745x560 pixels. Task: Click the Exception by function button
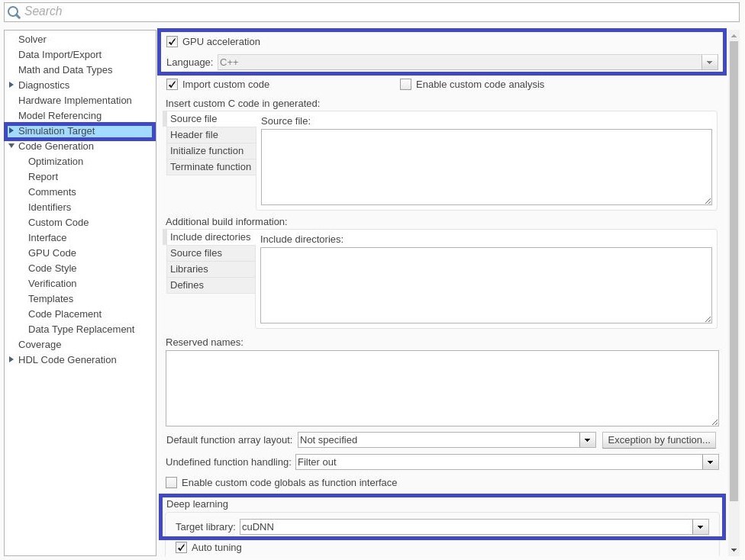coord(659,439)
